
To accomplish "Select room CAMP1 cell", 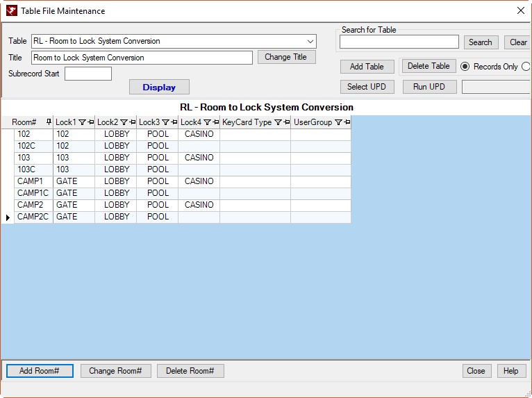I will point(33,181).
